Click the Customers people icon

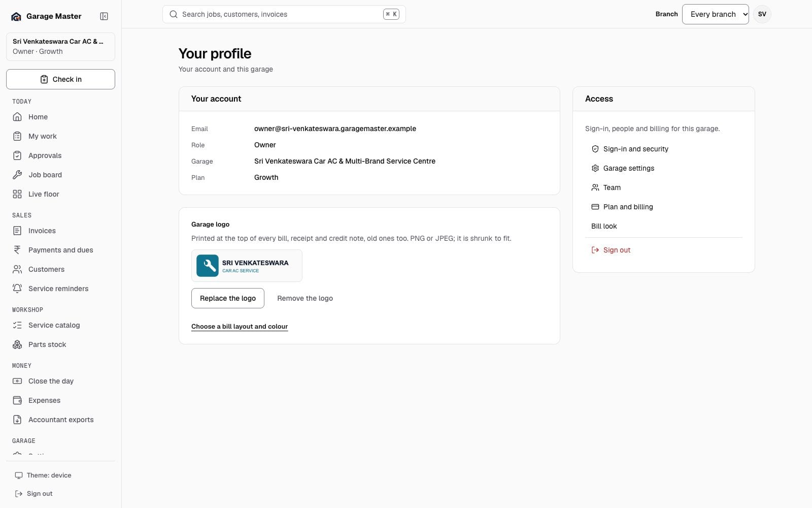[17, 269]
